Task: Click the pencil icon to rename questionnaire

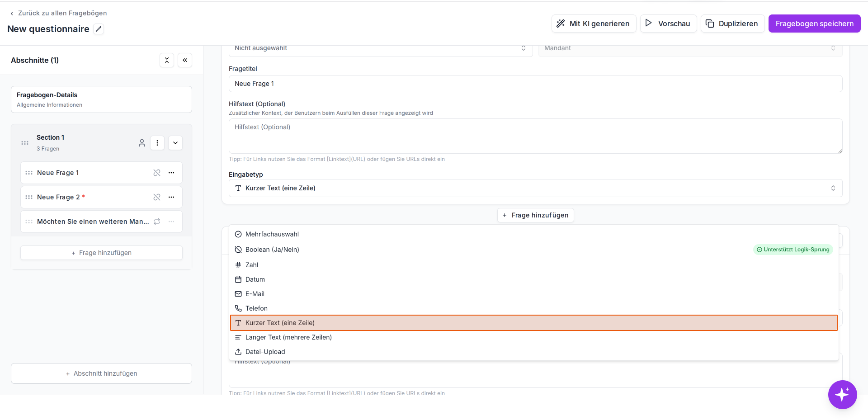Action: tap(99, 29)
